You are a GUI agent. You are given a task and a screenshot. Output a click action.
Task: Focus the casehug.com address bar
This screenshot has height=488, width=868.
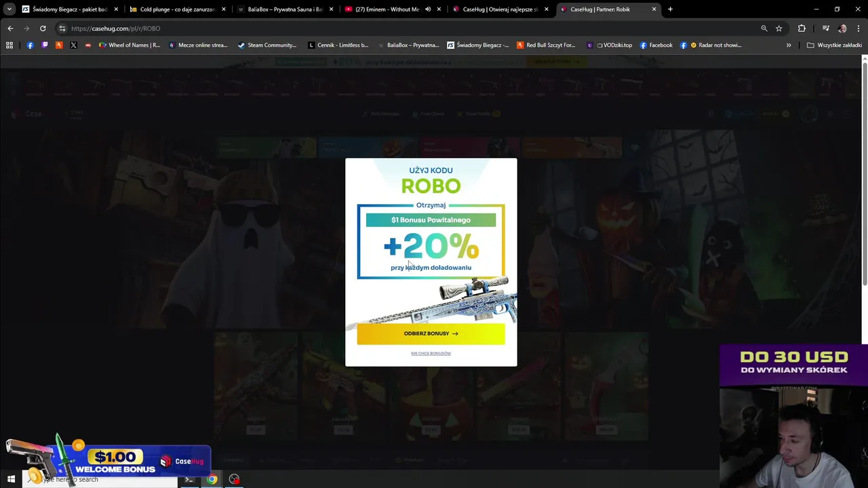click(407, 28)
